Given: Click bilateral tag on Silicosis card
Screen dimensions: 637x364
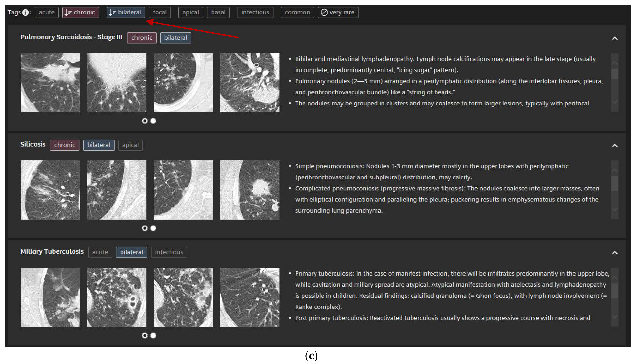Looking at the screenshot, I should click(99, 145).
